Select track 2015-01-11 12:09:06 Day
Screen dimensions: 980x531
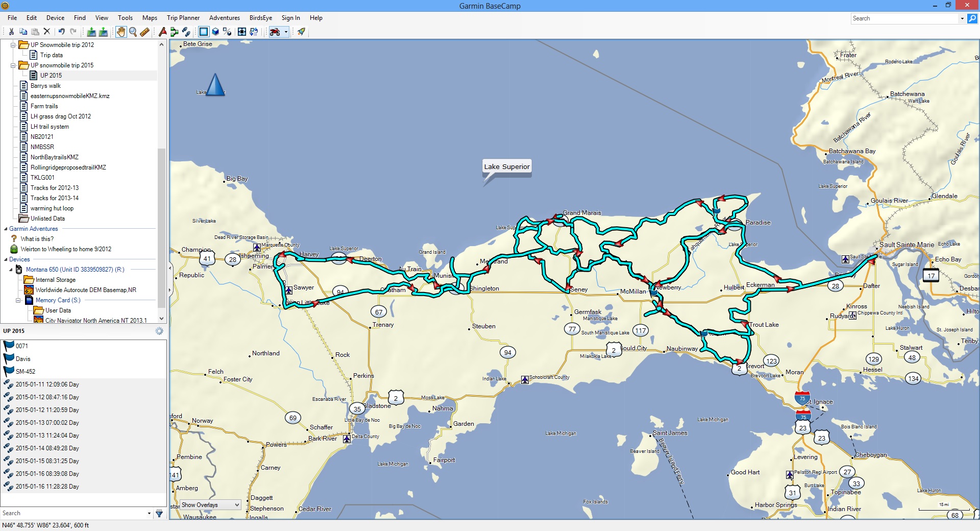[84, 384]
